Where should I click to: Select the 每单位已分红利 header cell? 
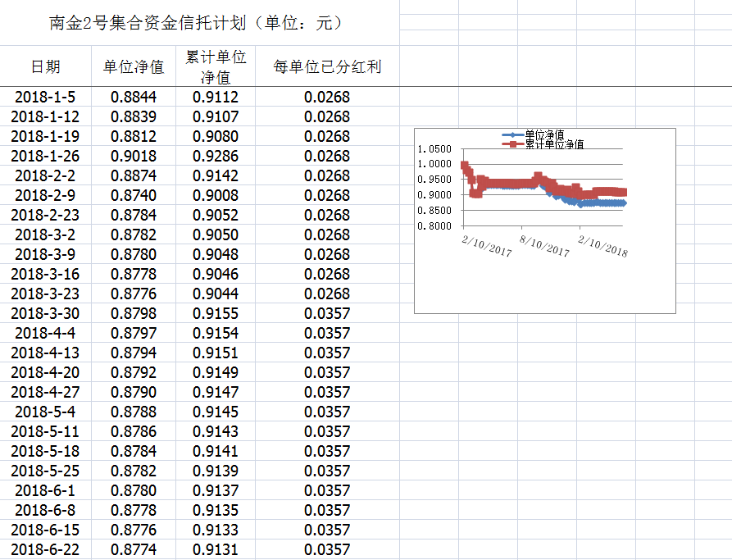click(327, 66)
